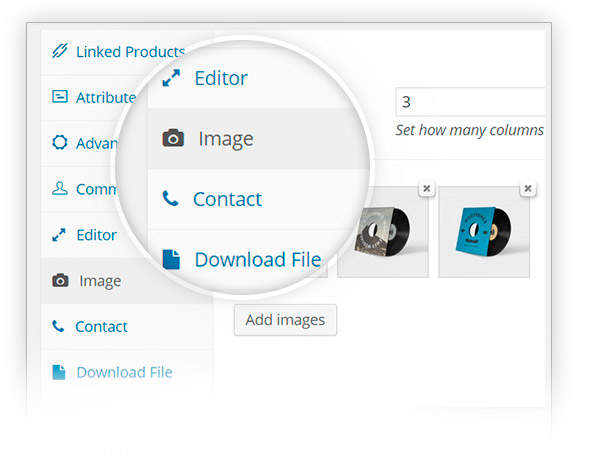Click the Add images button
Image resolution: width=600 pixels, height=456 pixels.
(x=285, y=320)
